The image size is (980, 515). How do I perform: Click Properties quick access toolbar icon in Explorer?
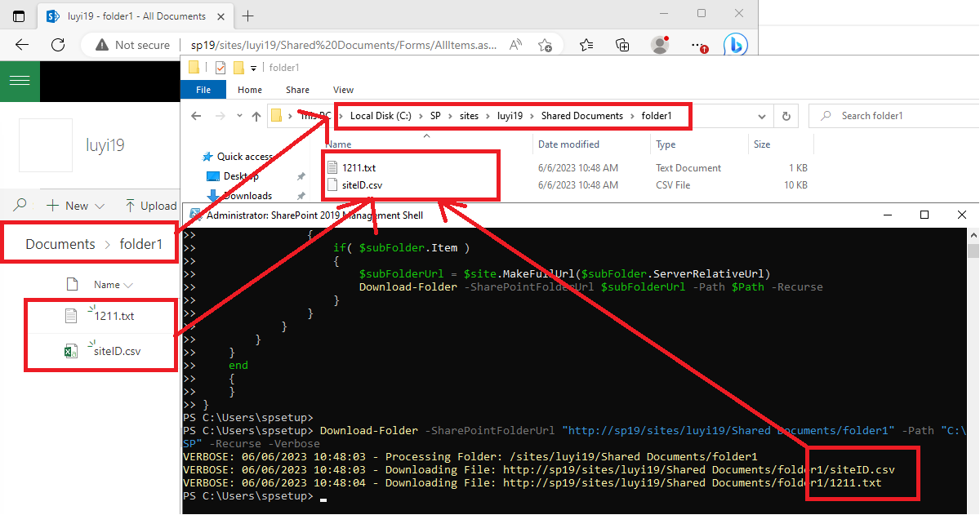(220, 68)
